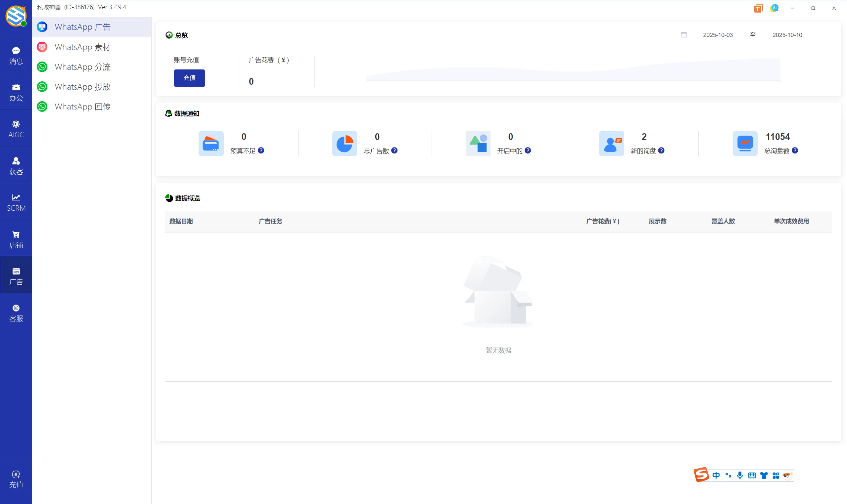Select WhatsApp 分流 menu item

pos(82,67)
